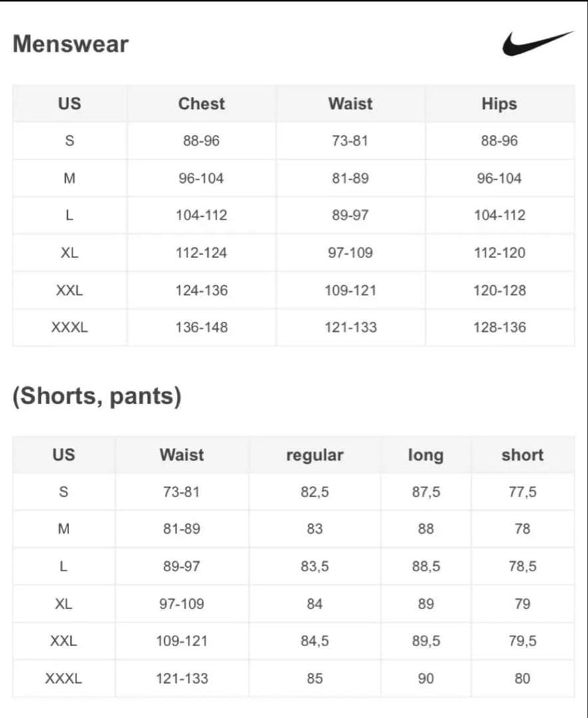The width and height of the screenshot is (588, 718).
Task: Click the Hips column header
Action: click(499, 104)
